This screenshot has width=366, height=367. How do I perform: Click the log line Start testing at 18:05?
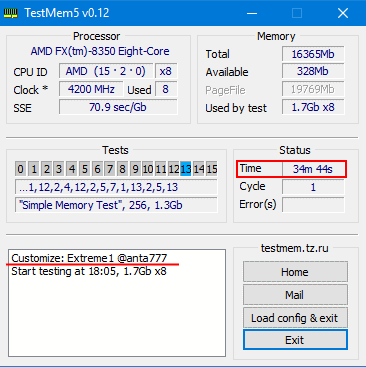point(89,271)
